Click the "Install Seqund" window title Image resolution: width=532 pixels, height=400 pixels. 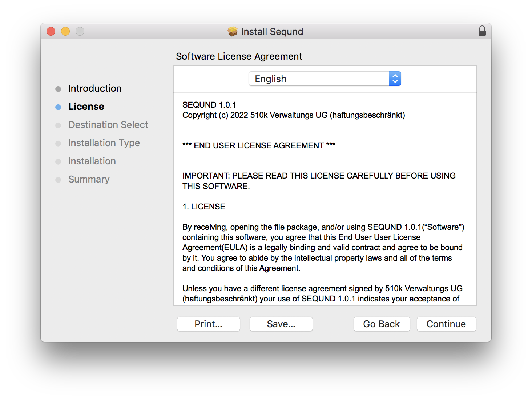(x=272, y=32)
